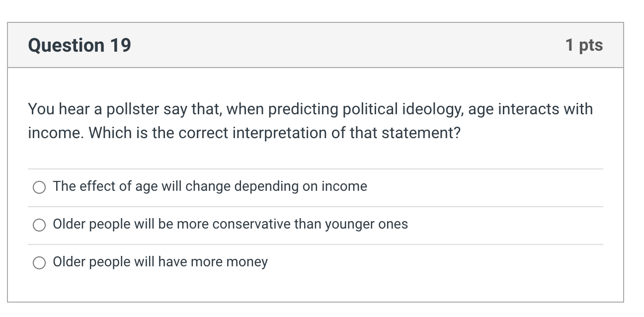Pick the 'Older people will have more money' radio
This screenshot has height=317, width=644.
(39, 263)
